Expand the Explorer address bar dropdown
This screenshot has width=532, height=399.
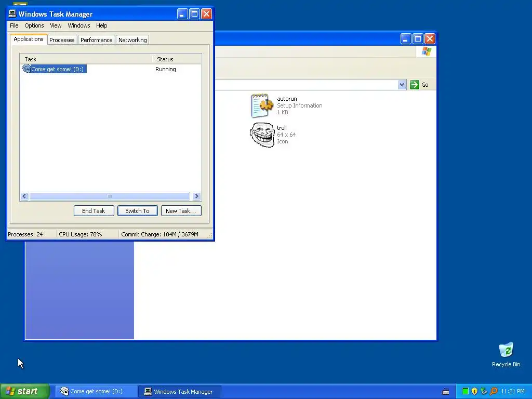[x=402, y=85]
